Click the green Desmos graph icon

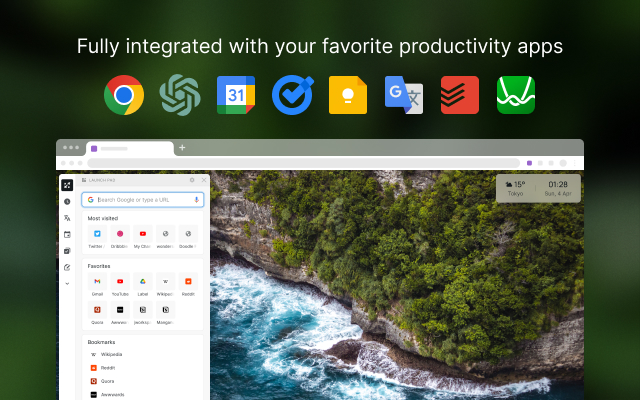coord(516,95)
